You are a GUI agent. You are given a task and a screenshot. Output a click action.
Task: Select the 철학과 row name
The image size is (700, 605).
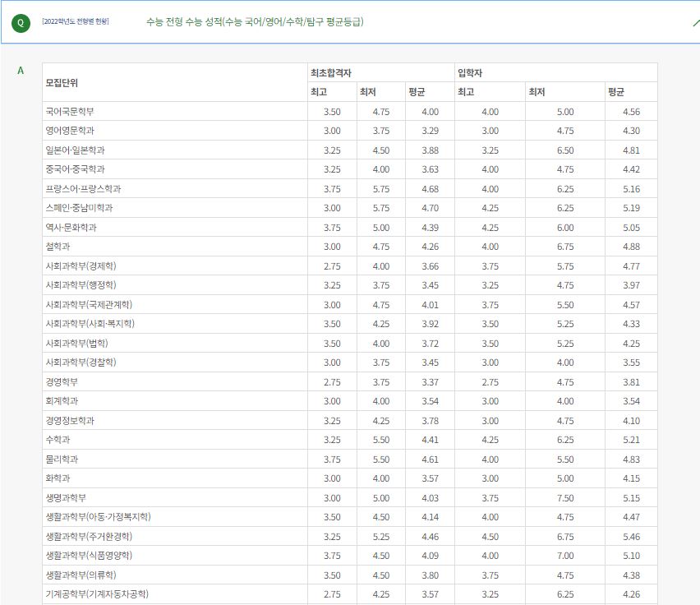58,247
